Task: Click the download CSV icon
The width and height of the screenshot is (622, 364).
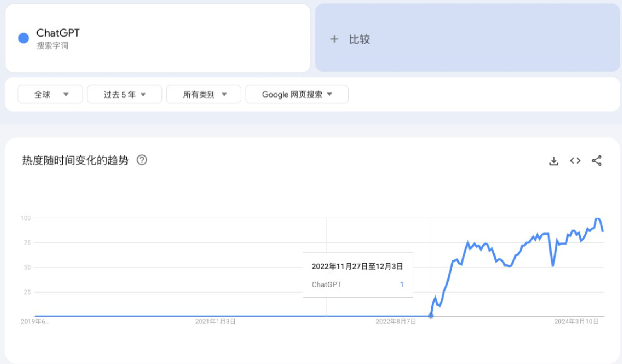Action: pos(554,161)
